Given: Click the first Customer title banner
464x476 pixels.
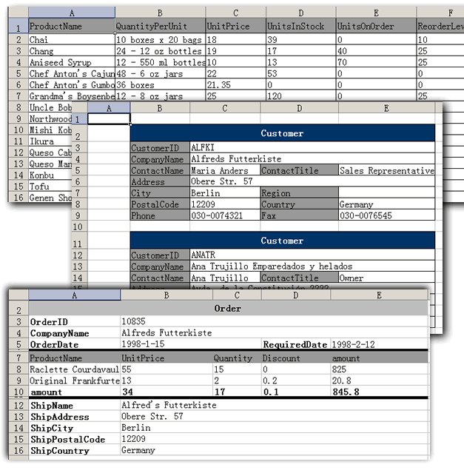Looking at the screenshot, I should click(282, 133).
